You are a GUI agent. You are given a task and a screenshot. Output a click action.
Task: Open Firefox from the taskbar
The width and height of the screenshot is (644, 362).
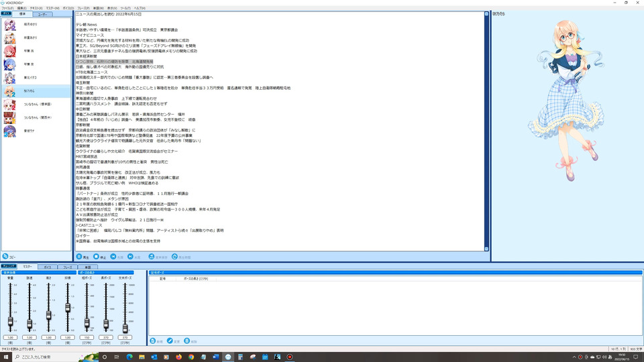tap(178, 357)
